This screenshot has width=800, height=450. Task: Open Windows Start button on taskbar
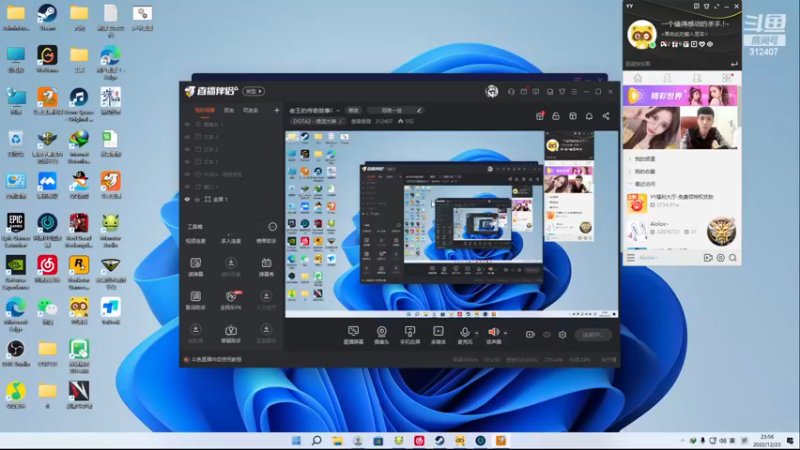(296, 440)
